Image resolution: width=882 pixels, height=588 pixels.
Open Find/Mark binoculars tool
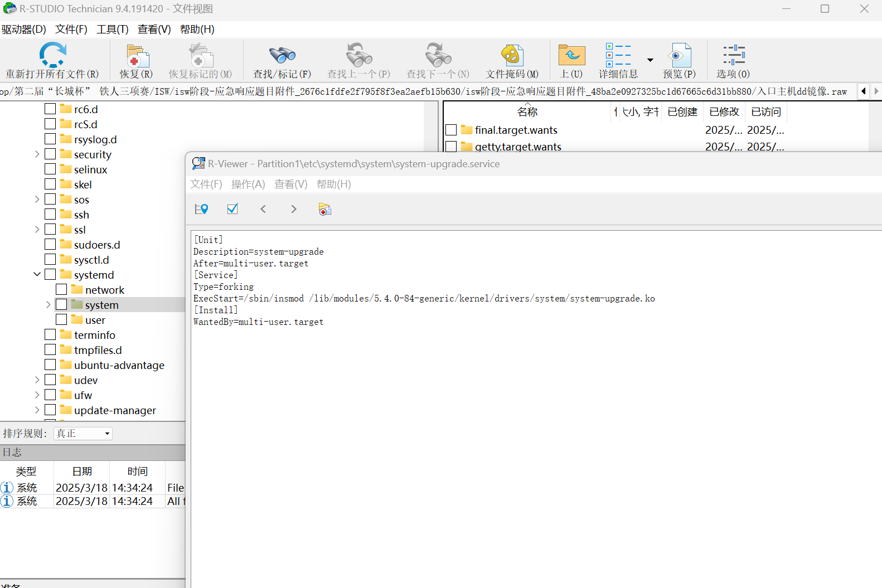(282, 56)
